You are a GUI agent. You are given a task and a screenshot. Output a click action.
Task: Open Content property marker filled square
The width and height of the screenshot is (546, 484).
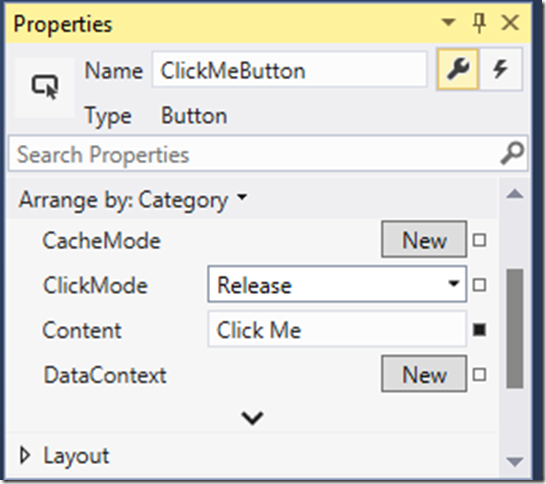click(x=479, y=329)
